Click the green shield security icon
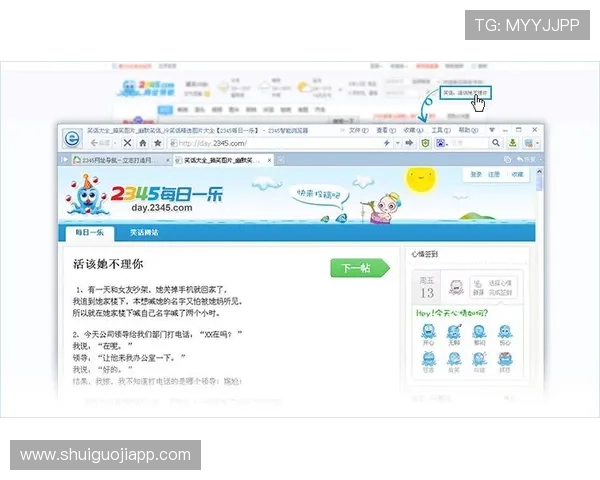 (425, 143)
